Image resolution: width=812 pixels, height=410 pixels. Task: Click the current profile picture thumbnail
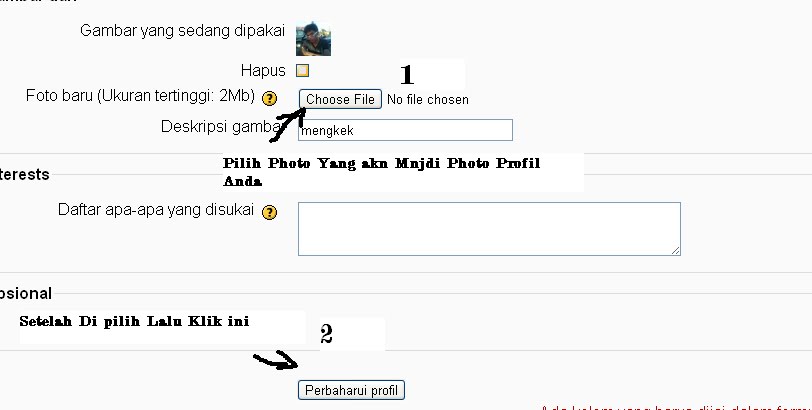[313, 39]
